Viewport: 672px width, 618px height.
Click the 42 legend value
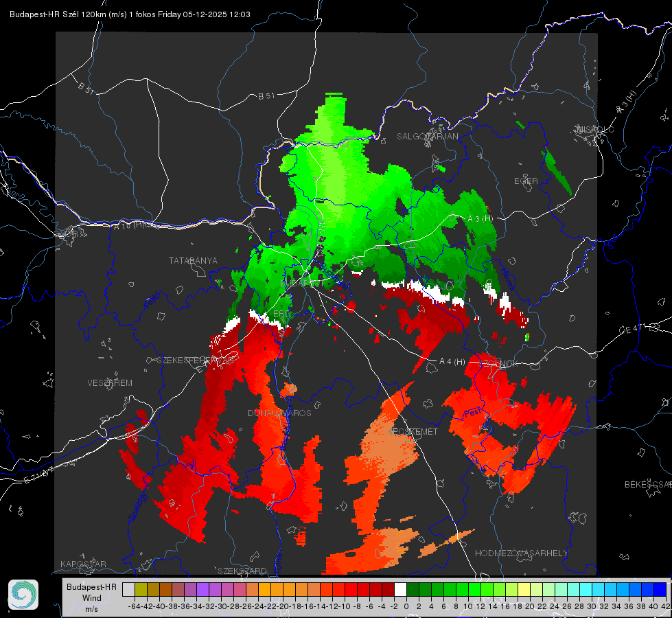pos(666,606)
